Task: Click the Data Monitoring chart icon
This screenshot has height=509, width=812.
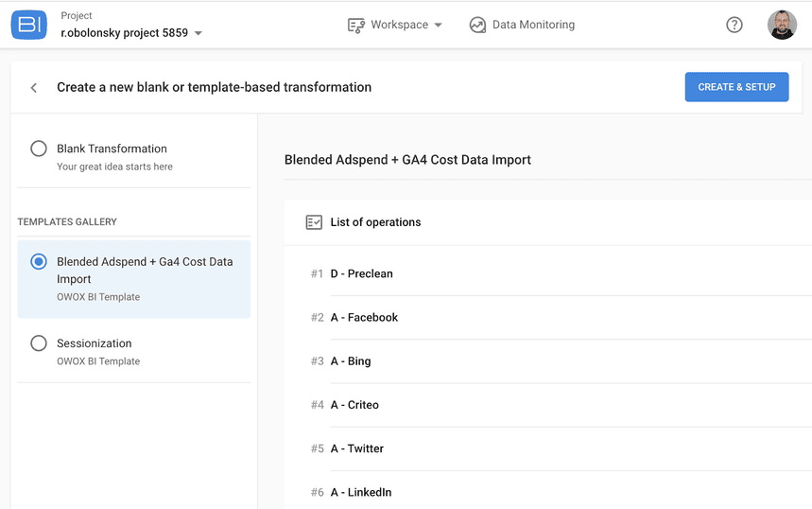Action: coord(477,26)
